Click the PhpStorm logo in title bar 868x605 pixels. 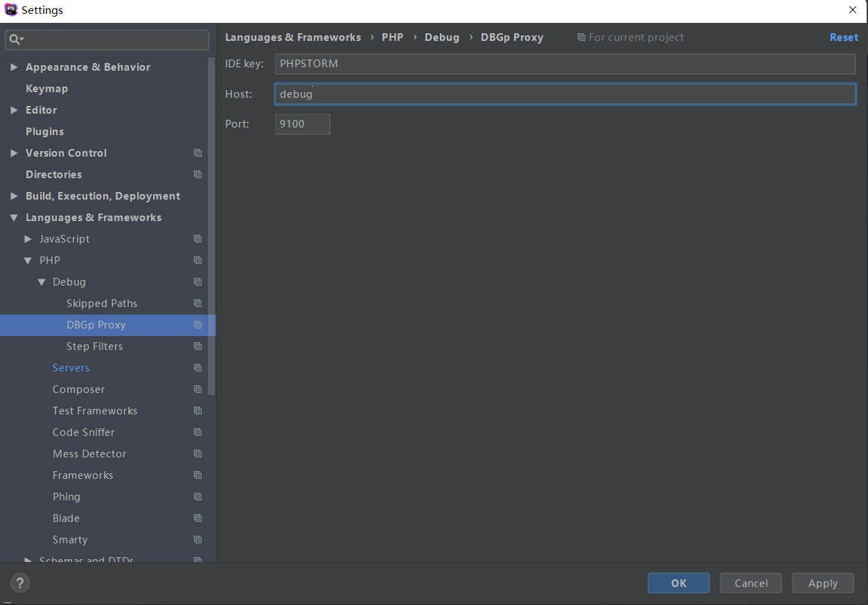[11, 10]
